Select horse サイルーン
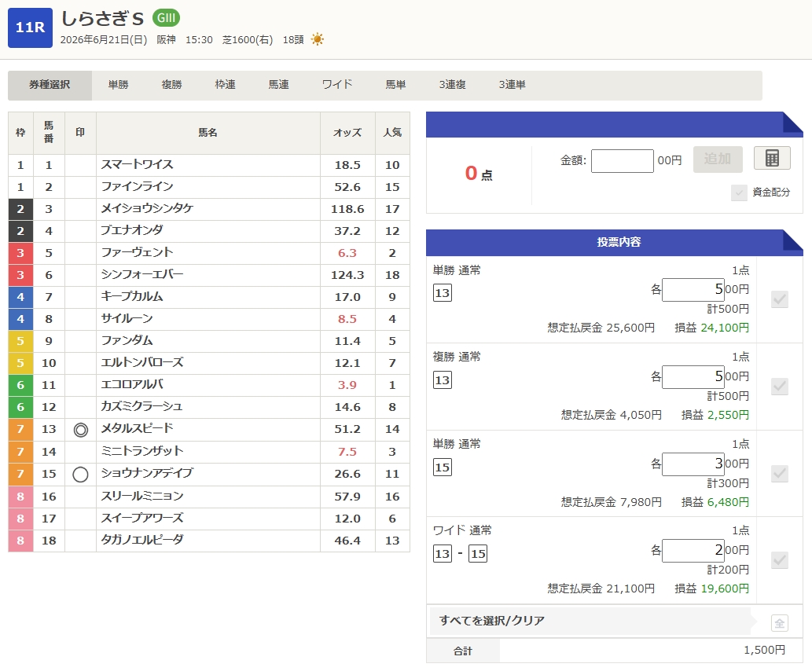The width and height of the screenshot is (812, 671). [127, 319]
